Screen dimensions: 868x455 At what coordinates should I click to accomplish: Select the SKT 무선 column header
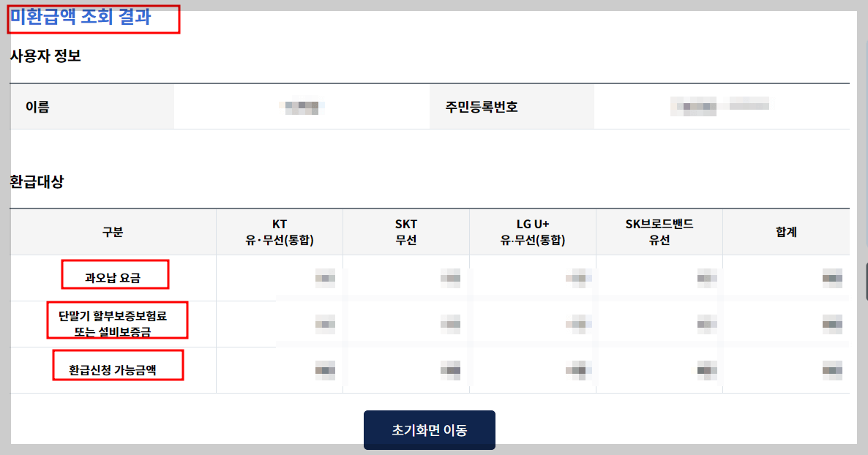[x=405, y=231]
